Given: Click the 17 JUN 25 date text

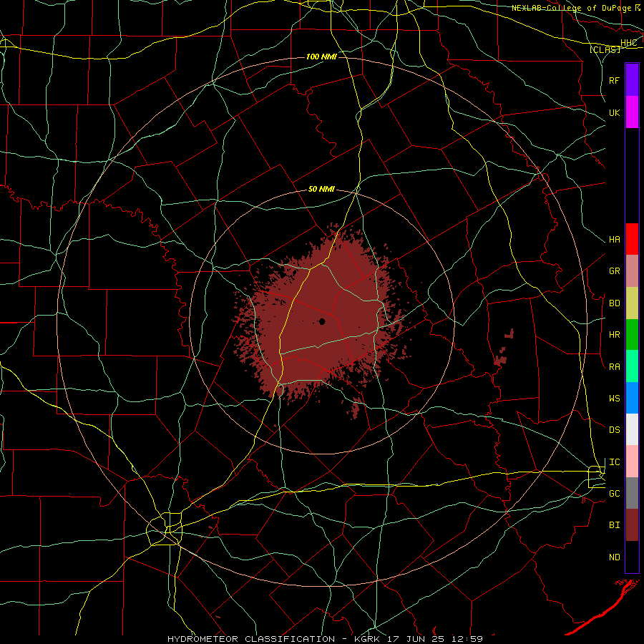Looking at the screenshot, I should click(417, 639).
